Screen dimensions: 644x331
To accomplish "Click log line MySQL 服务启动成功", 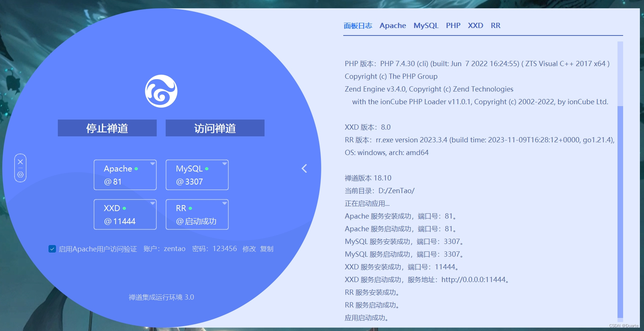I will pos(405,254).
